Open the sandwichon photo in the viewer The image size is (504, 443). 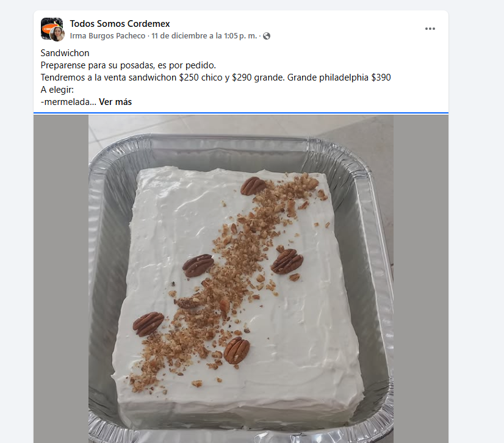click(241, 279)
